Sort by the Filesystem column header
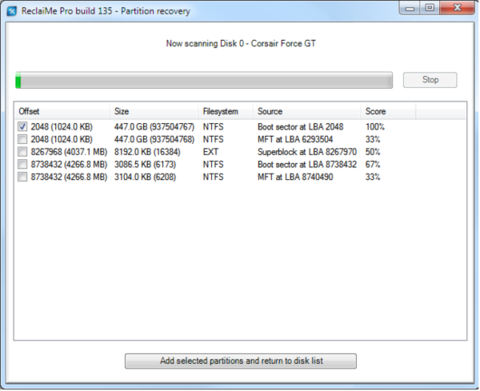480x391 pixels. click(226, 111)
